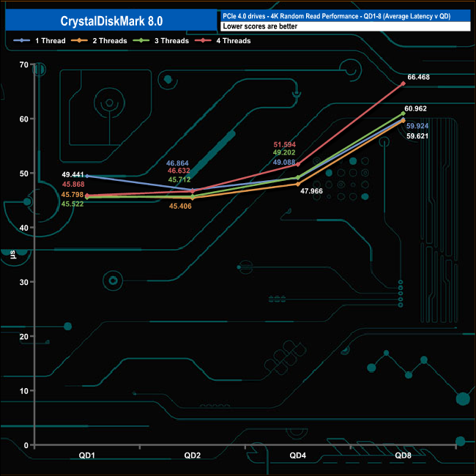Screen dimensions: 476x476
Task: Click the 66.468 data label
Action: (x=418, y=77)
